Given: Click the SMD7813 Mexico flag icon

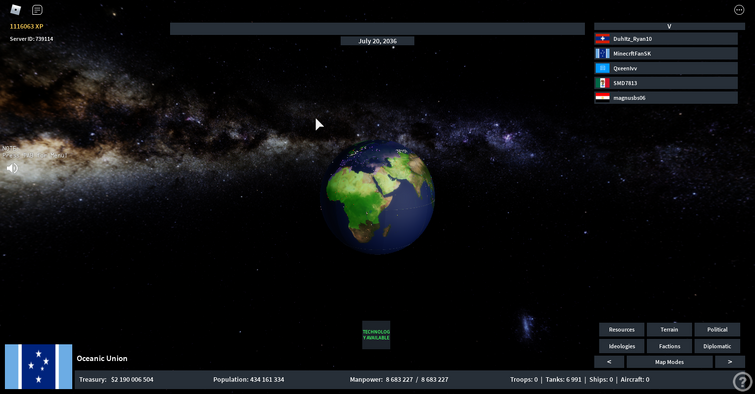Looking at the screenshot, I should [602, 83].
